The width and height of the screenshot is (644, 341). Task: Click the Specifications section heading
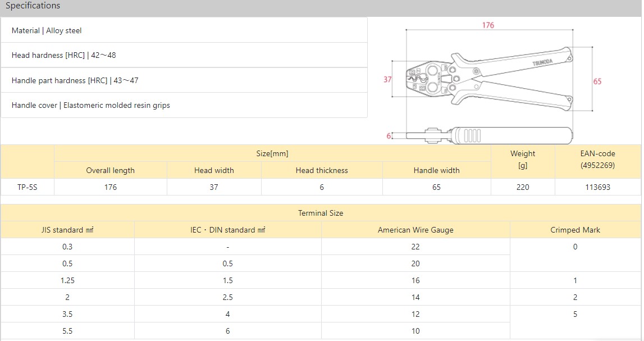coord(33,6)
